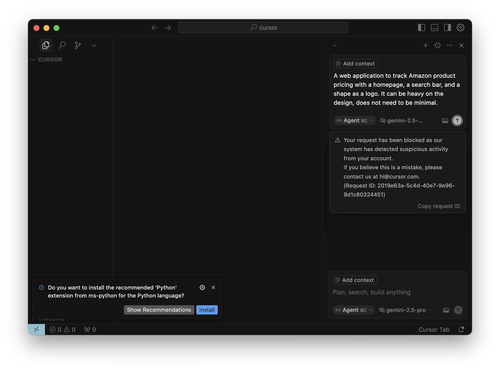Image resolution: width=500 pixels, height=372 pixels.
Task: Open chat more options ellipsis
Action: point(449,45)
